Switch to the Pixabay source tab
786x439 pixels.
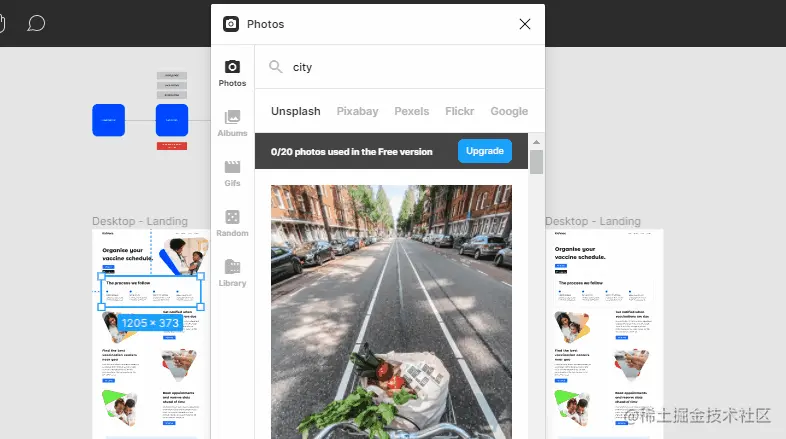[357, 111]
